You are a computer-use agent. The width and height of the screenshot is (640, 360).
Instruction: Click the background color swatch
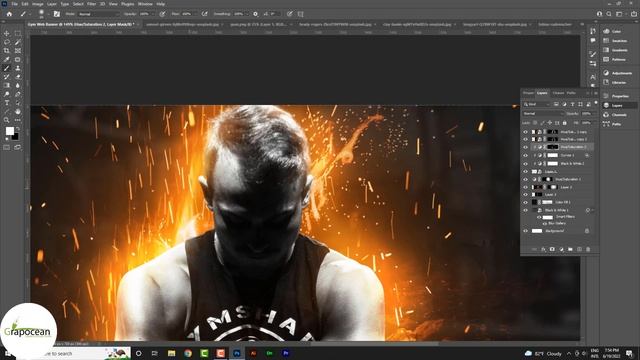(x=15, y=137)
